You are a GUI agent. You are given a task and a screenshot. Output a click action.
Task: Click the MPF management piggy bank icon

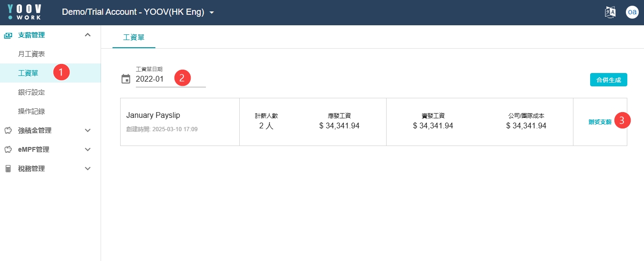[x=8, y=130]
